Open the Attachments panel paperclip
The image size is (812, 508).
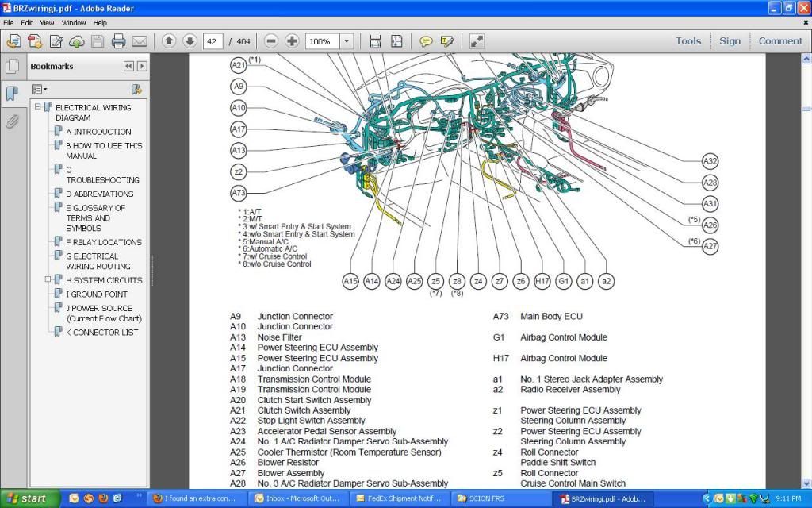point(13,121)
